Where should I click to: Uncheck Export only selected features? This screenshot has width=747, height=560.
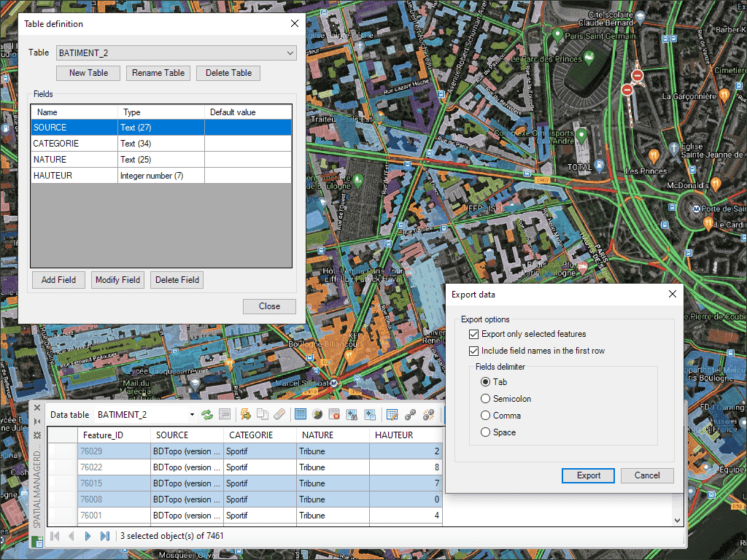(474, 334)
